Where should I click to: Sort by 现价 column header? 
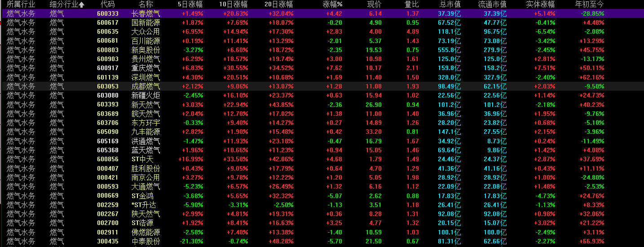[x=375, y=4]
